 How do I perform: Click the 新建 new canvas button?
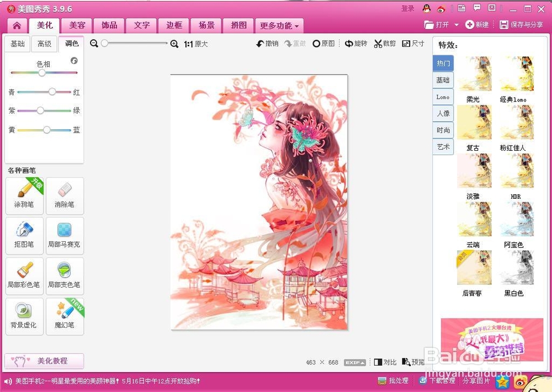[477, 25]
